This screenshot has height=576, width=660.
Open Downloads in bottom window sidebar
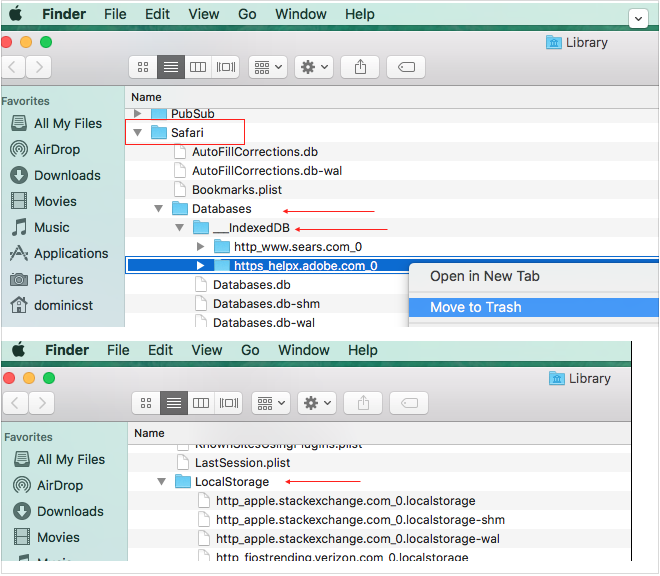59,512
